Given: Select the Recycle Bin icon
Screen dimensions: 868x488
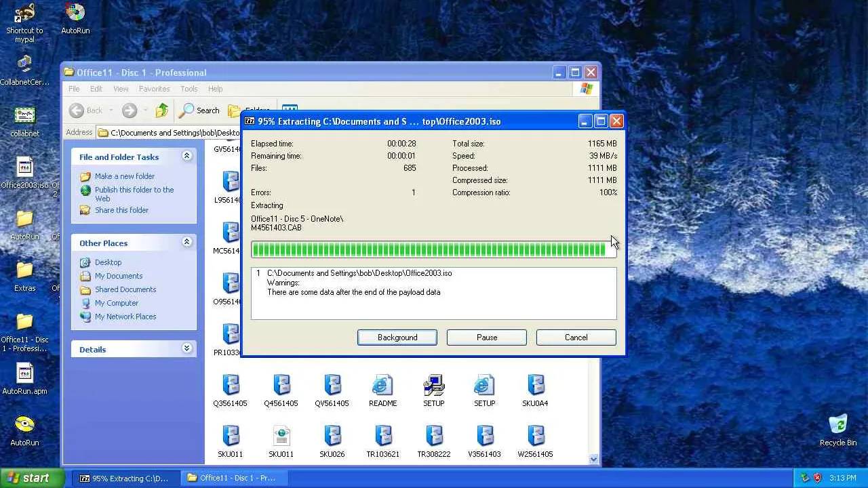Looking at the screenshot, I should [838, 431].
